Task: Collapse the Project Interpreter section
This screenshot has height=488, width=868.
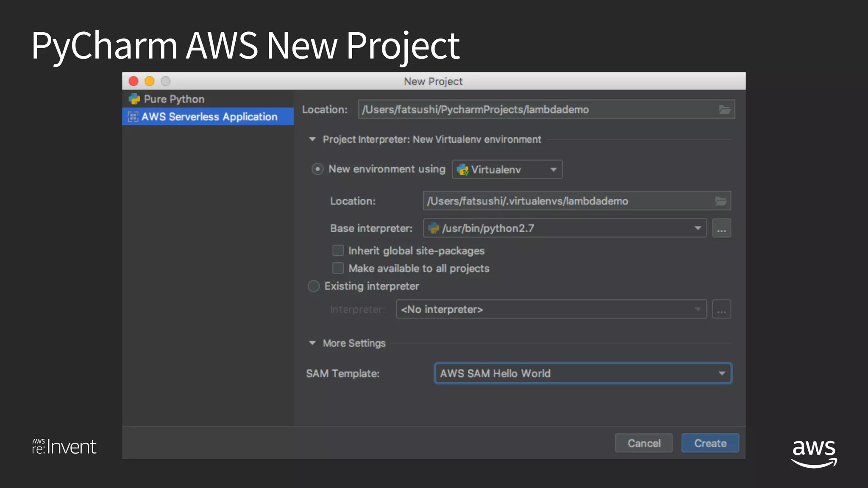Action: pos(312,139)
